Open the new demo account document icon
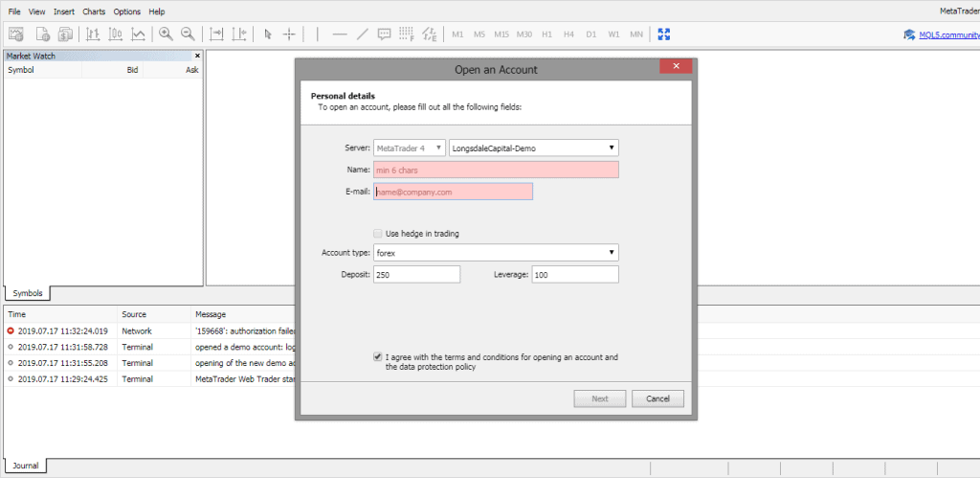Image resolution: width=980 pixels, height=478 pixels. point(42,34)
